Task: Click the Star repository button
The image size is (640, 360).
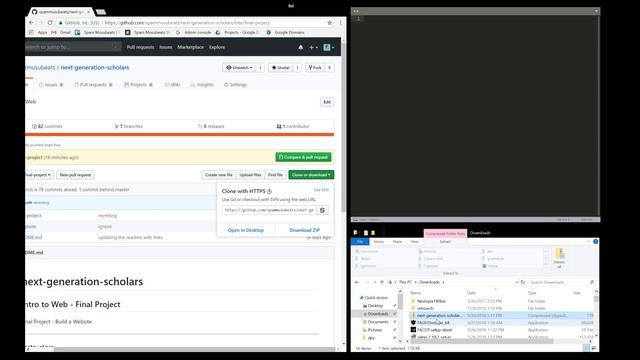Action: 280,68
